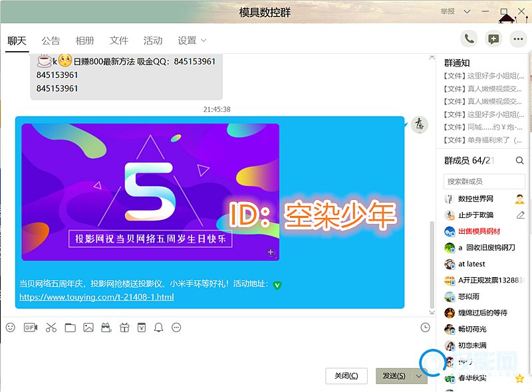Select member 春华秋实
The width and height of the screenshot is (532, 392).
(x=484, y=378)
